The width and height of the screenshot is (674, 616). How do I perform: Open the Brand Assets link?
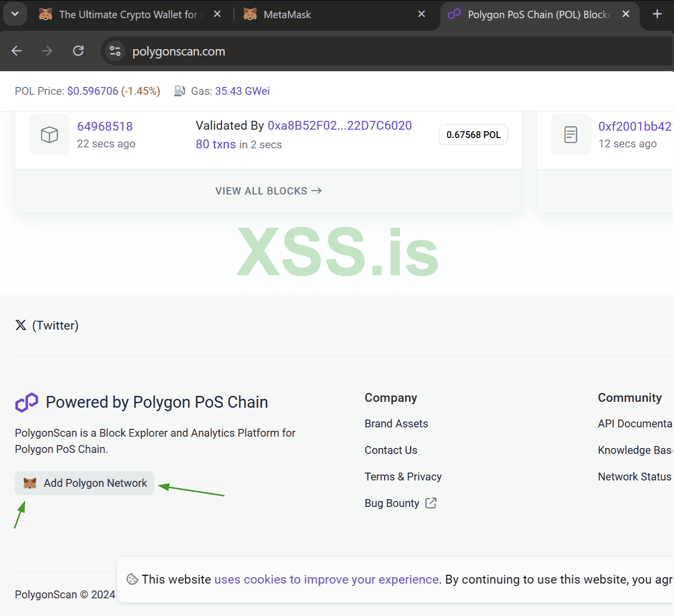click(x=396, y=424)
